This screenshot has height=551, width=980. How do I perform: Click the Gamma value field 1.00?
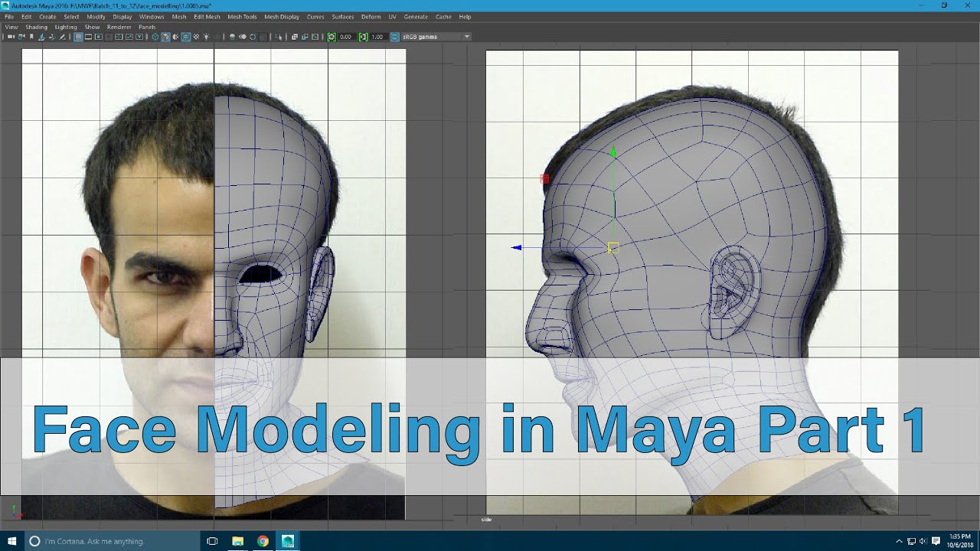(377, 37)
